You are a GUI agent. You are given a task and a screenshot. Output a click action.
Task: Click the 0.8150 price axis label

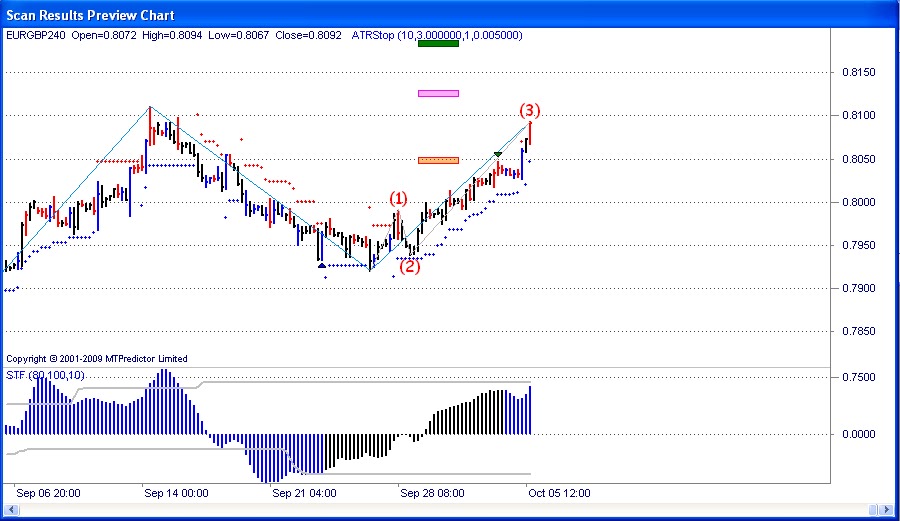tap(859, 72)
